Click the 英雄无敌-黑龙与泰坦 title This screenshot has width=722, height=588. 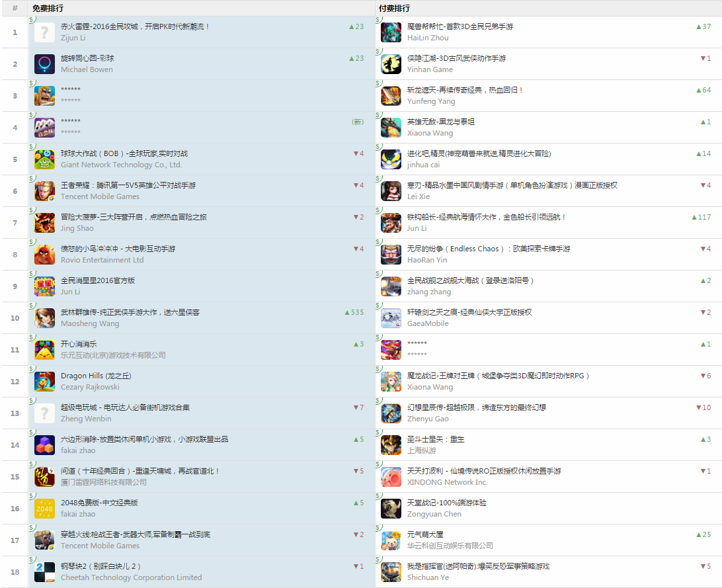440,122
